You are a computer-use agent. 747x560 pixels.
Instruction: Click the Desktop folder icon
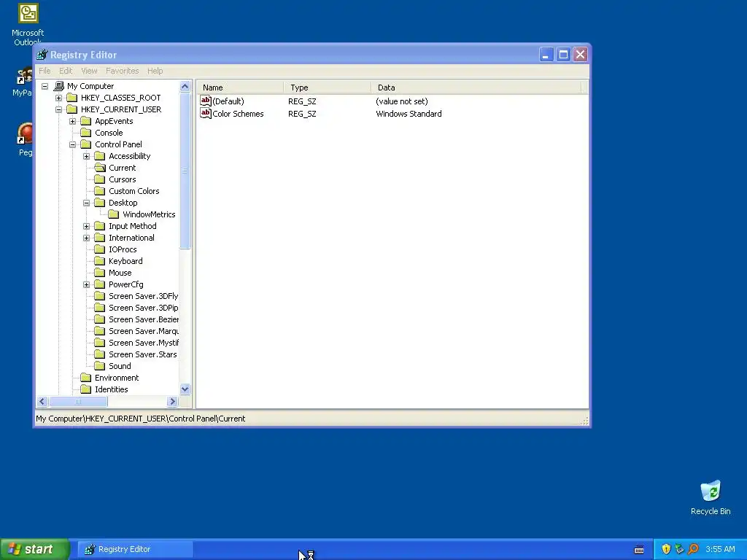99,203
